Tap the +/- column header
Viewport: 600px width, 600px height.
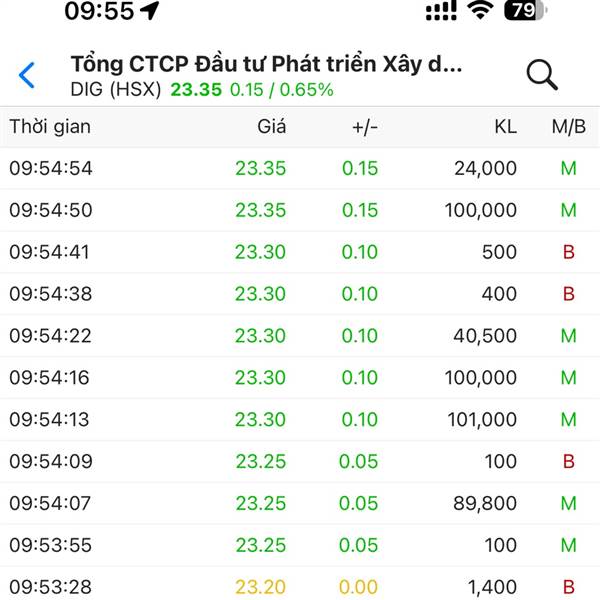coord(365,127)
